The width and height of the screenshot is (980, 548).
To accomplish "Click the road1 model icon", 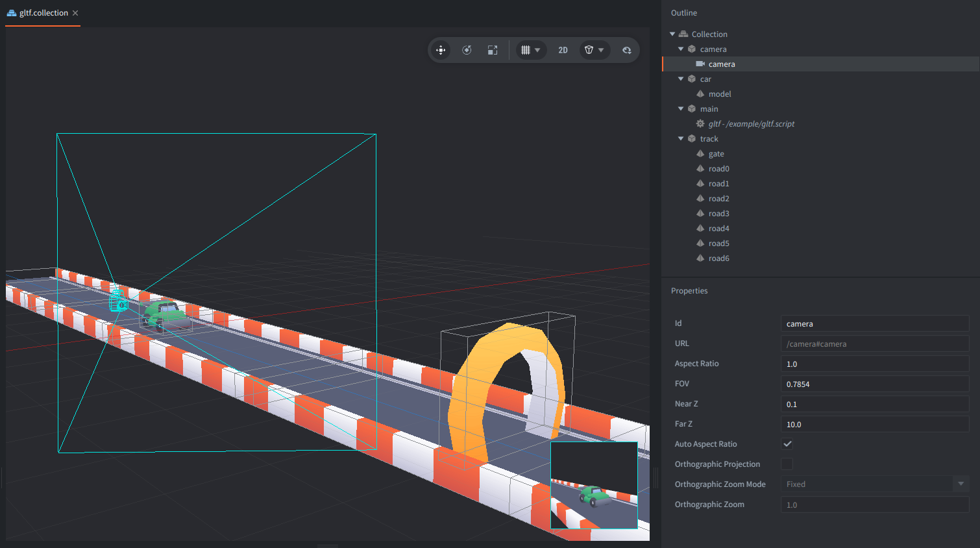I will [x=700, y=184].
